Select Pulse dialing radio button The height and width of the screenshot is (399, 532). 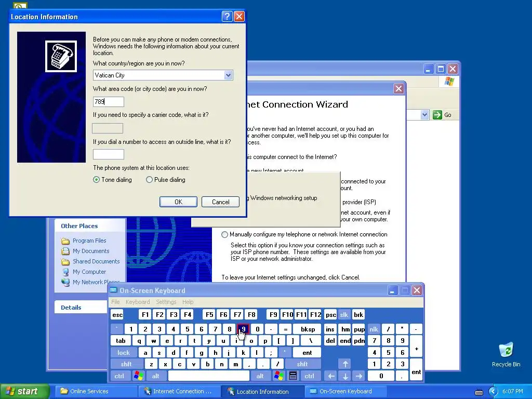click(149, 180)
